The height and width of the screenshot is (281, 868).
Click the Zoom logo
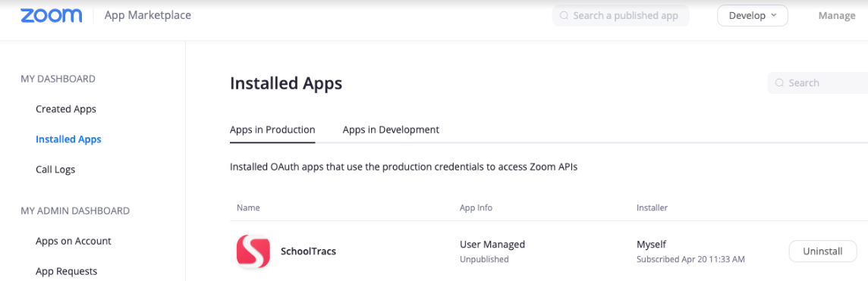[x=51, y=15]
